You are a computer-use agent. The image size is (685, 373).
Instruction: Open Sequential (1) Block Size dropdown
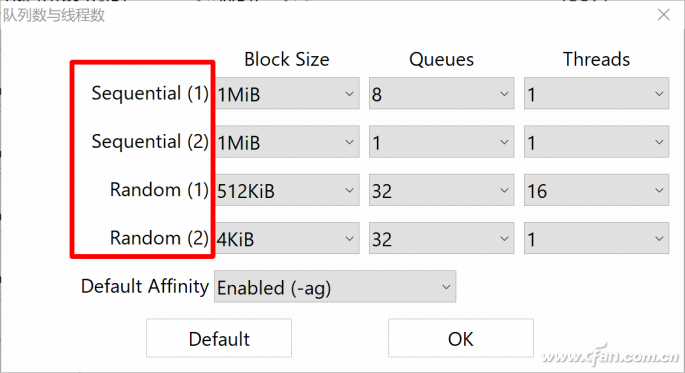pyautogui.click(x=287, y=93)
